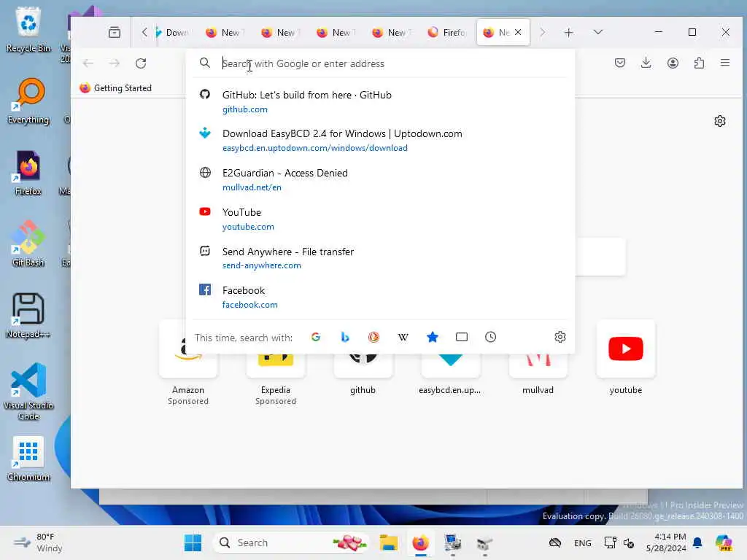Open a new tab with the plus button
Image resolution: width=747 pixels, height=560 pixels.
[568, 32]
